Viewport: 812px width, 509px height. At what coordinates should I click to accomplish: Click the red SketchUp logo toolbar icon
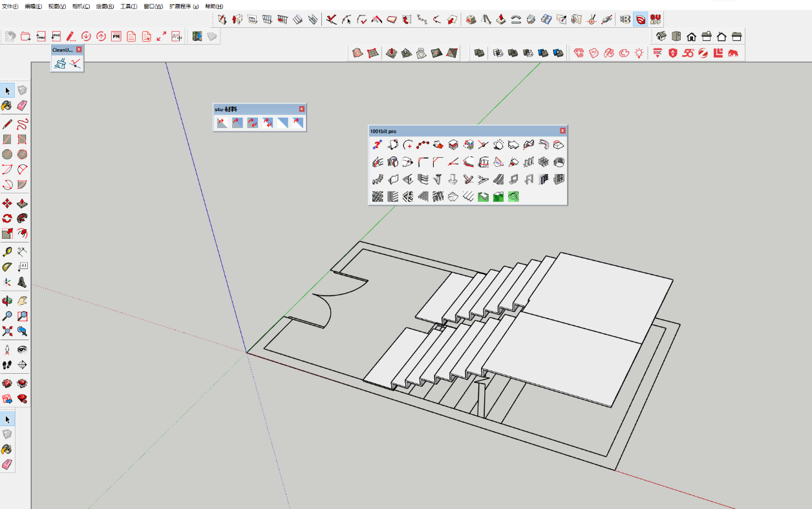640,19
